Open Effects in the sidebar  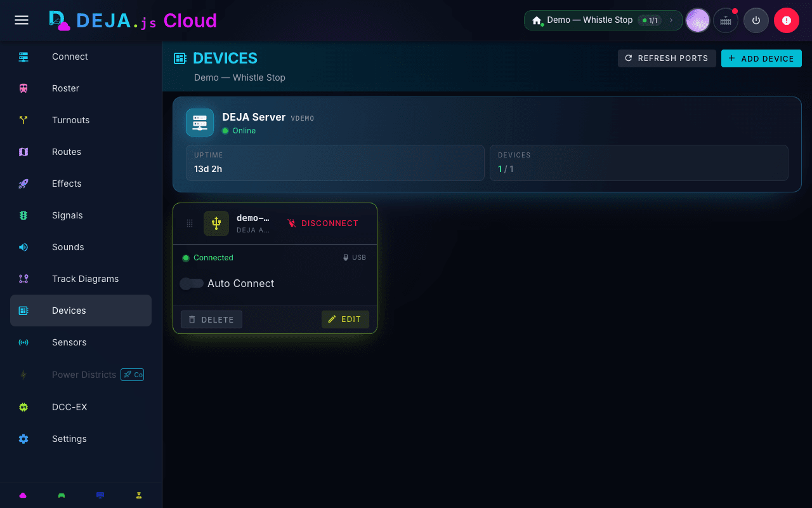(x=81, y=184)
